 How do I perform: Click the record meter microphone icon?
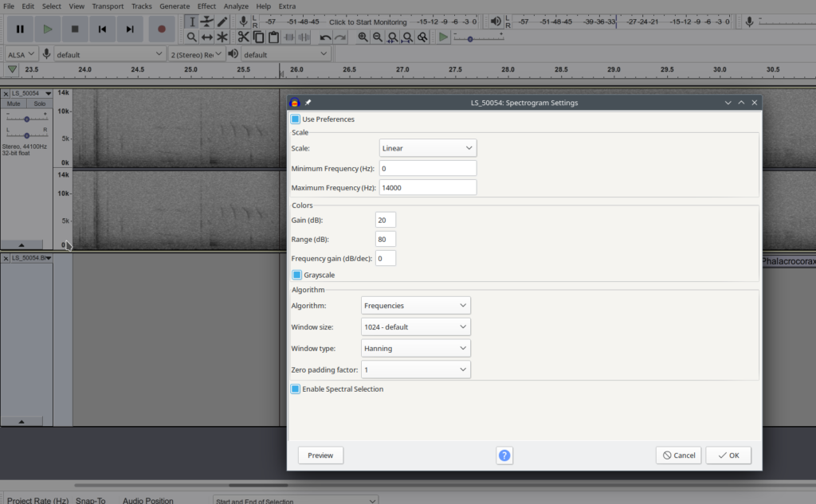coord(243,21)
